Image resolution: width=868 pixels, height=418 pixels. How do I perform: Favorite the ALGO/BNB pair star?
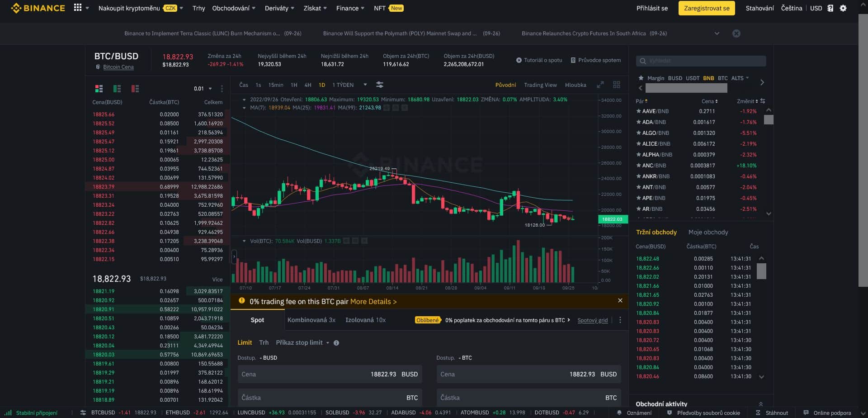639,133
